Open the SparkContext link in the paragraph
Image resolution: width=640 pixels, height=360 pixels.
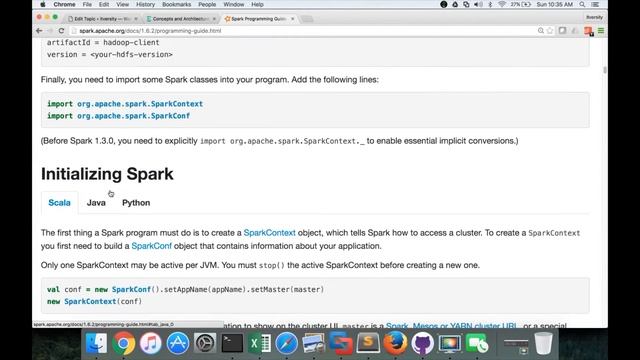269,233
